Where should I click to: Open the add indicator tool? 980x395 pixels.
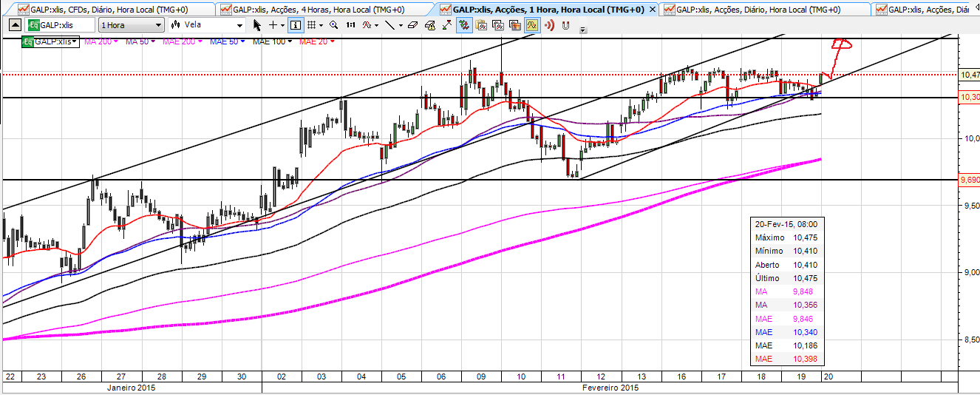point(367,25)
